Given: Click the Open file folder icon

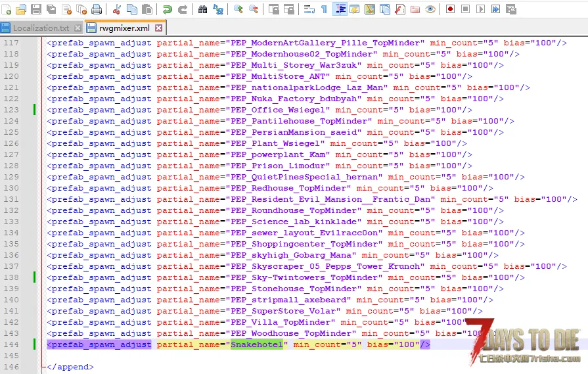Looking at the screenshot, I should [x=21, y=9].
